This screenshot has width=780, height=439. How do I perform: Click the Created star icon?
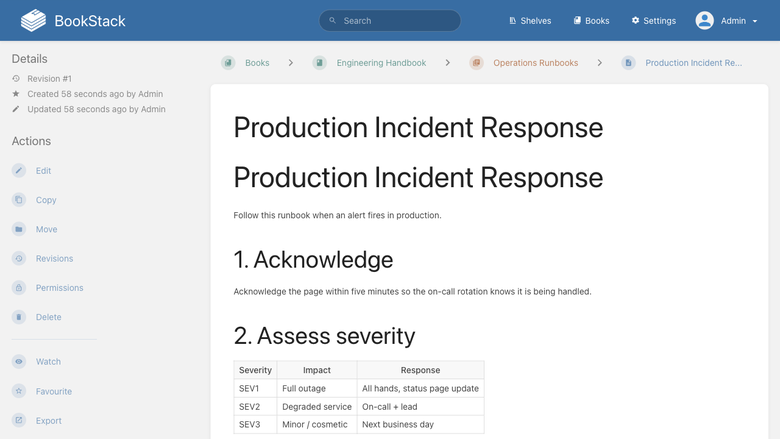point(16,93)
